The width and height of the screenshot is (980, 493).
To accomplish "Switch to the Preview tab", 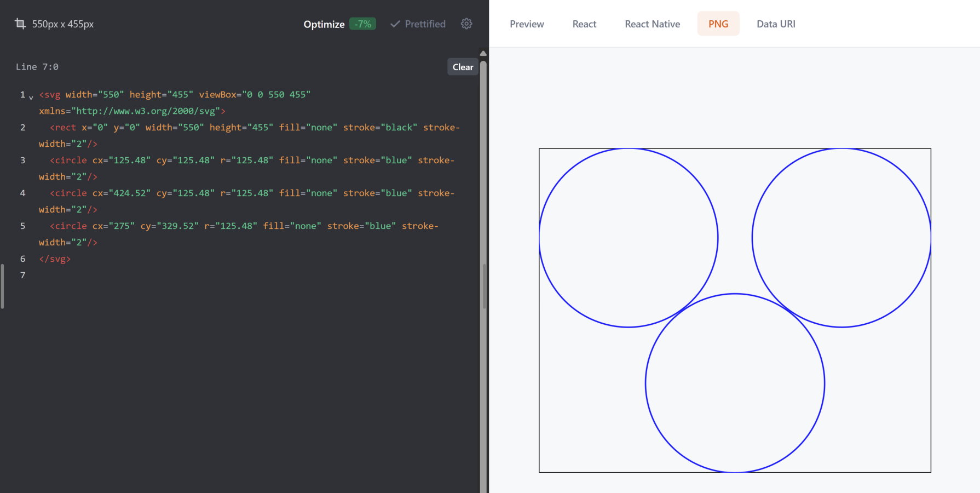I will tap(527, 24).
